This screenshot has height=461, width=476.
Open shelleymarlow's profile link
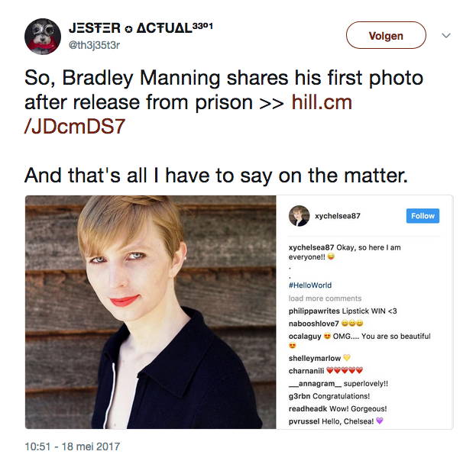click(x=313, y=358)
